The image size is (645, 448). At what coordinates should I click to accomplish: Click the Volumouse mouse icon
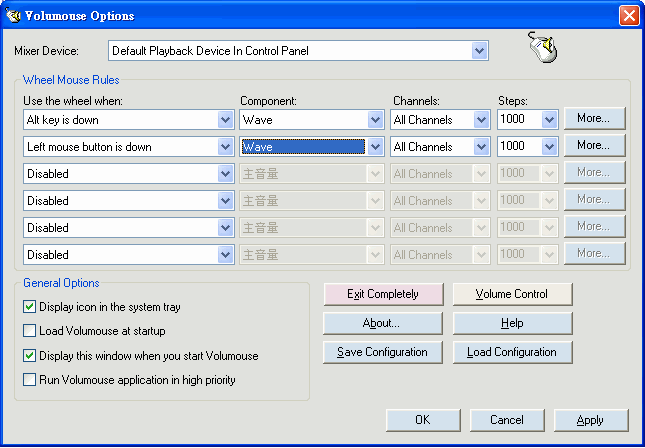pyautogui.click(x=542, y=48)
